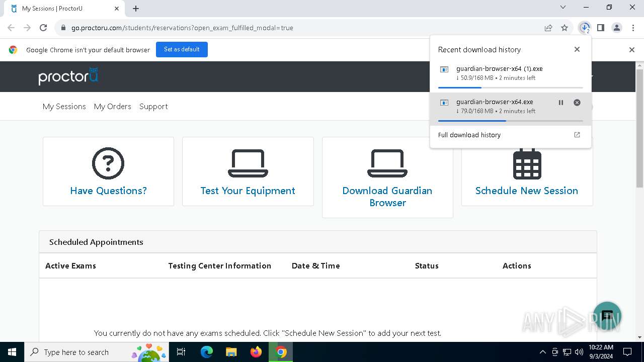Click Active Exams column header
The width and height of the screenshot is (644, 362).
pos(70,265)
